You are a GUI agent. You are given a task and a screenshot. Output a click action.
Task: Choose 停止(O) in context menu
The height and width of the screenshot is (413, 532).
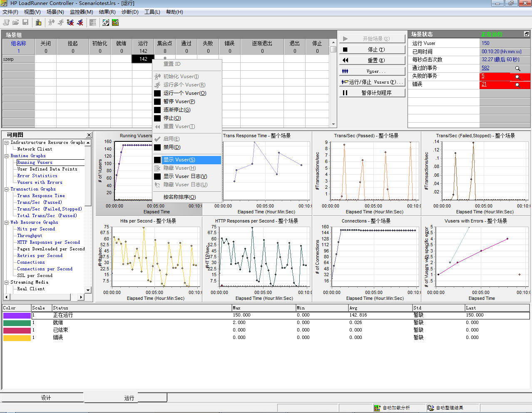pos(186,118)
